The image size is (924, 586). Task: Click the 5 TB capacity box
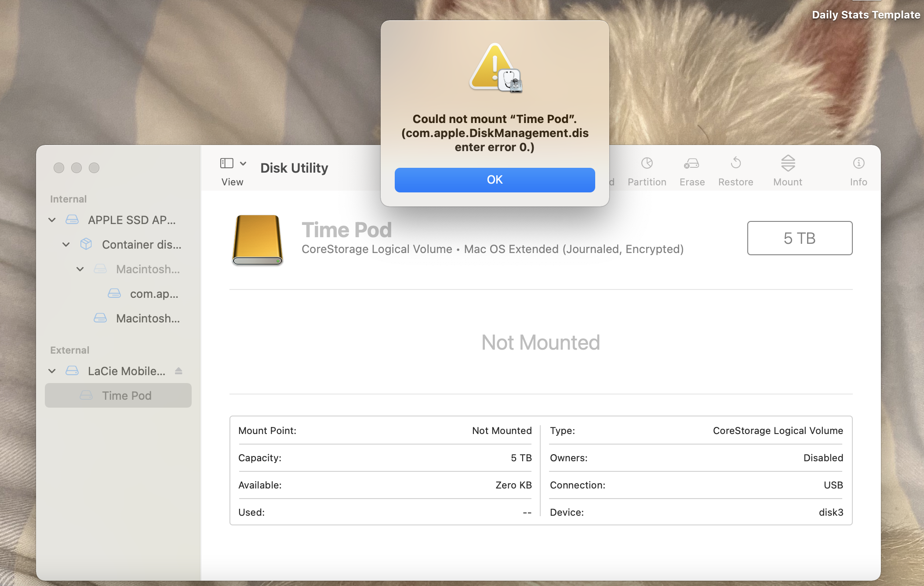[x=799, y=238]
